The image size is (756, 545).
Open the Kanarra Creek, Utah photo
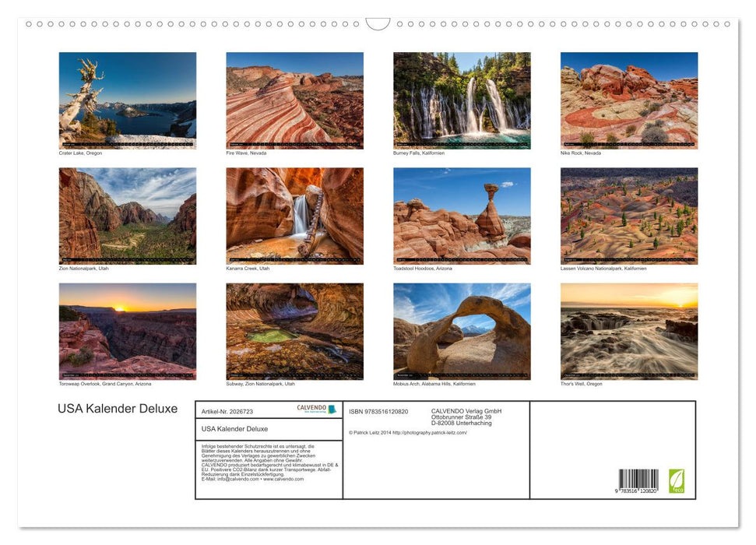coord(295,213)
